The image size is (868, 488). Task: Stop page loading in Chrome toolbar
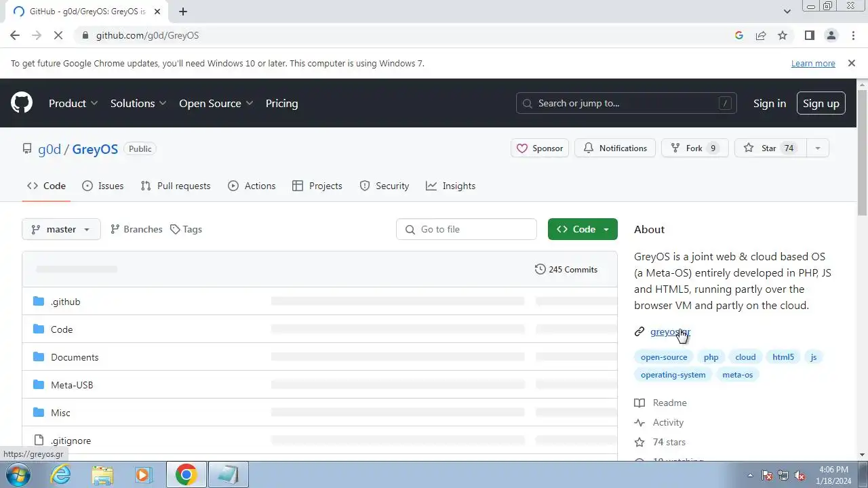[58, 35]
